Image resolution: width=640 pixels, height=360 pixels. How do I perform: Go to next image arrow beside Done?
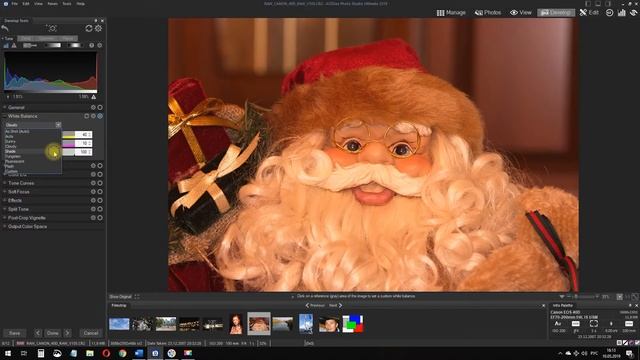click(67, 333)
